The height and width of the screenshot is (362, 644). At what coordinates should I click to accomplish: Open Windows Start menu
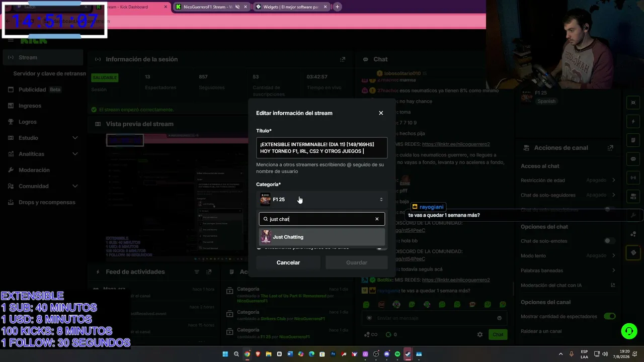tap(225, 354)
